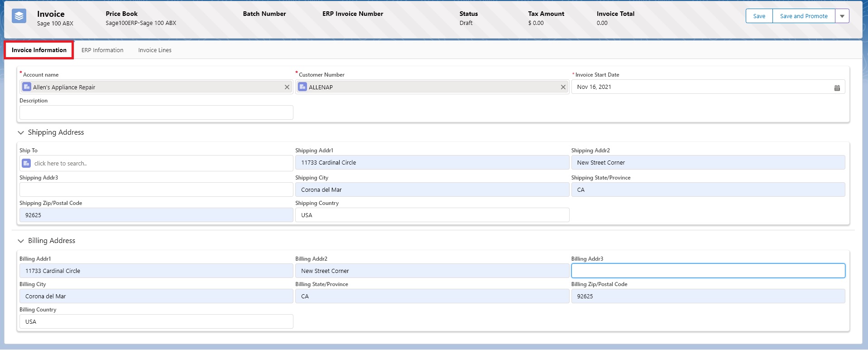Image resolution: width=868 pixels, height=350 pixels.
Task: Click the Price Book value Sage100ERP-Sage 100 ABX
Action: (x=141, y=23)
